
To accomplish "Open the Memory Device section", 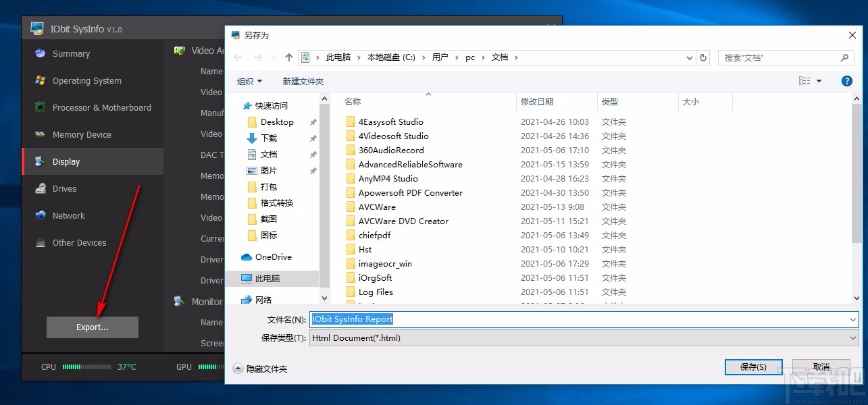I will (82, 134).
